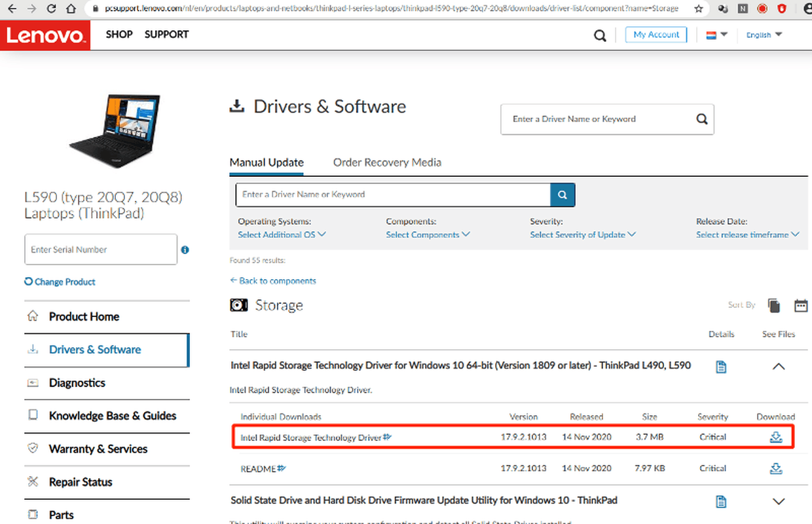The height and width of the screenshot is (524, 812).
Task: Click the My Account button
Action: [x=656, y=35]
